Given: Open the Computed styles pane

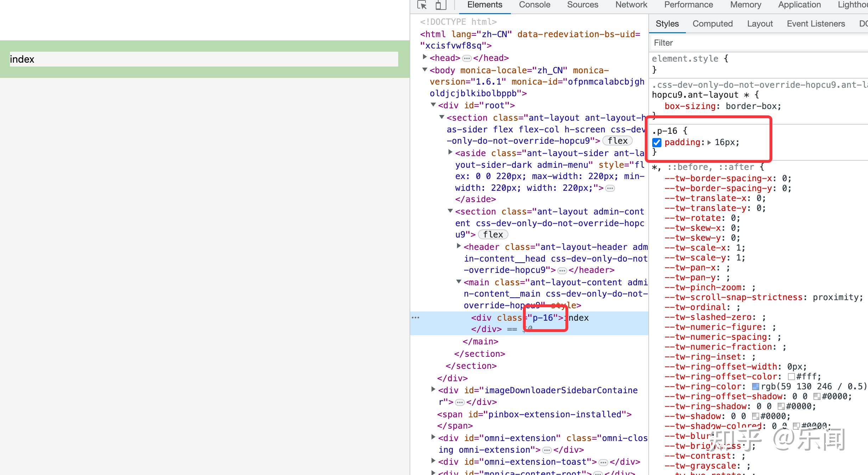Looking at the screenshot, I should 712,24.
